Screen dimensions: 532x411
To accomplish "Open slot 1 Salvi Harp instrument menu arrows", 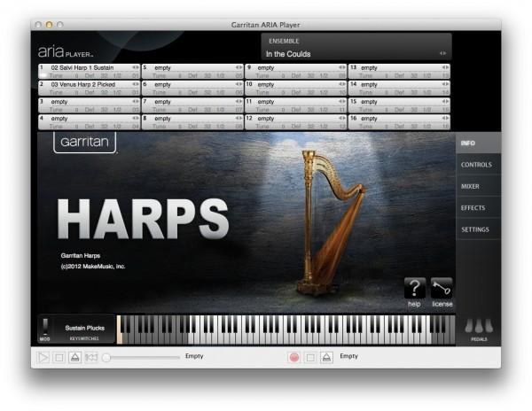I will coord(136,67).
